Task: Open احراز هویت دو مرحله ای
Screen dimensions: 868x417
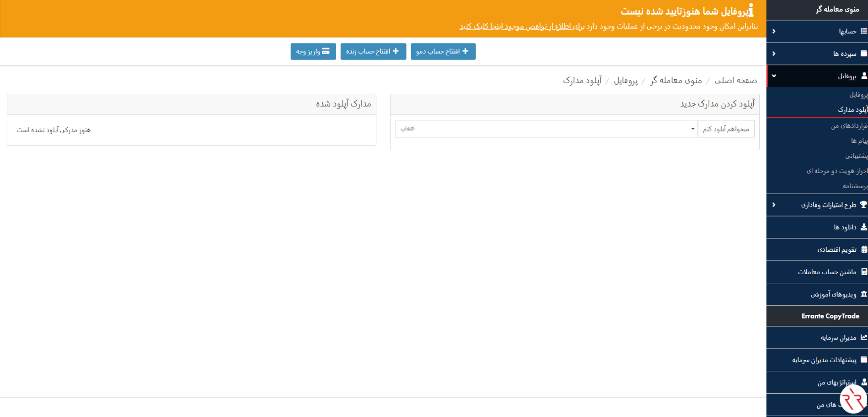Action: click(x=837, y=171)
